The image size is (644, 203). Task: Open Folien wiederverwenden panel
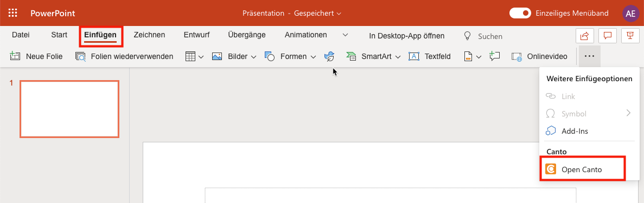(x=124, y=57)
